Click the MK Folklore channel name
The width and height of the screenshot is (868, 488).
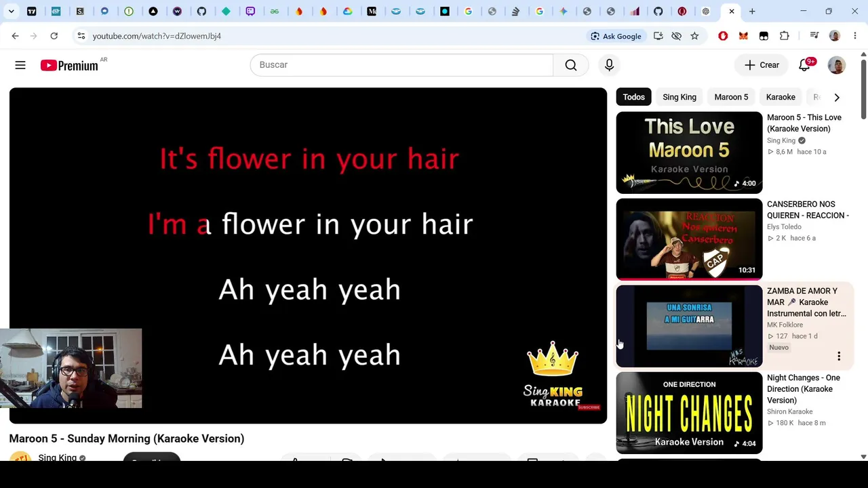pyautogui.click(x=785, y=325)
